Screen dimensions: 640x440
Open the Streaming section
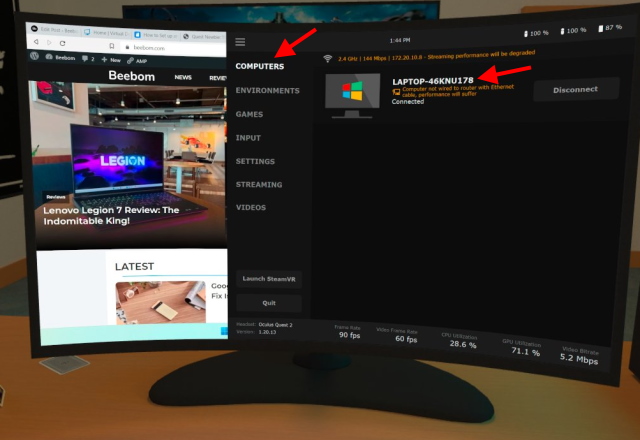[x=258, y=185]
